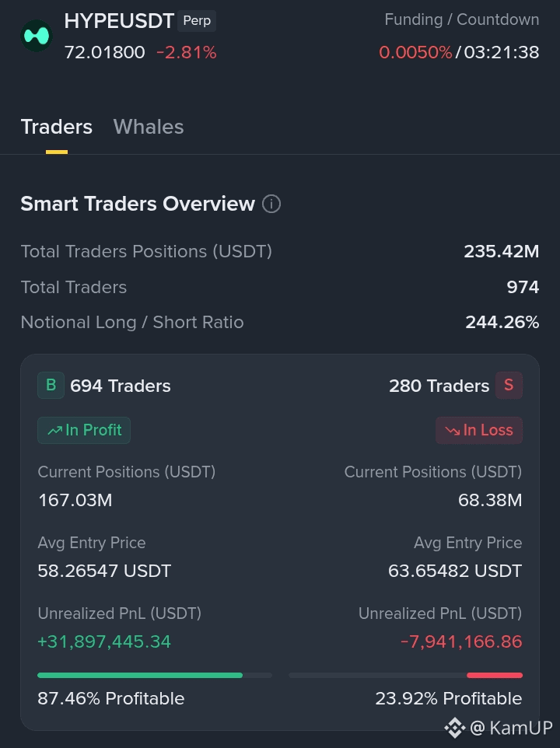Open the HYPEUSDT pair title
560x748 pixels.
click(119, 21)
